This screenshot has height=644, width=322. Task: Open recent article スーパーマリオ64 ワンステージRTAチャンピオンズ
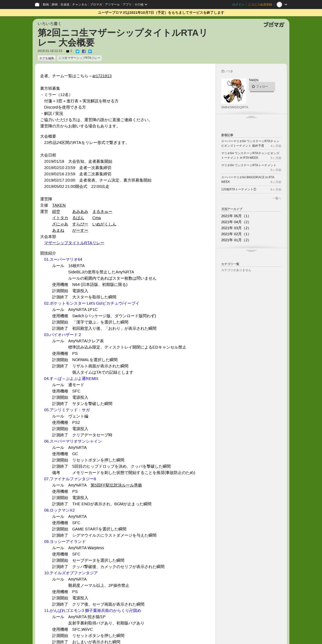[250, 143]
